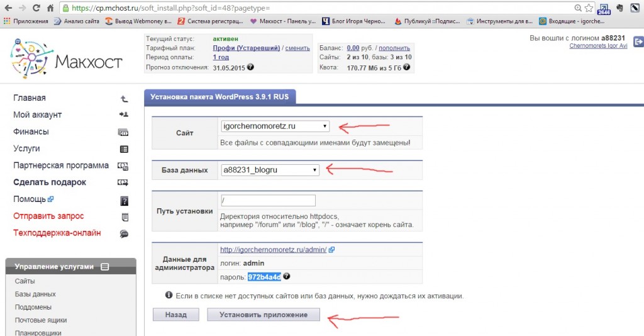Open the Входящие - igorche... bookmark
This screenshot has height=336, width=644.
pos(572,21)
